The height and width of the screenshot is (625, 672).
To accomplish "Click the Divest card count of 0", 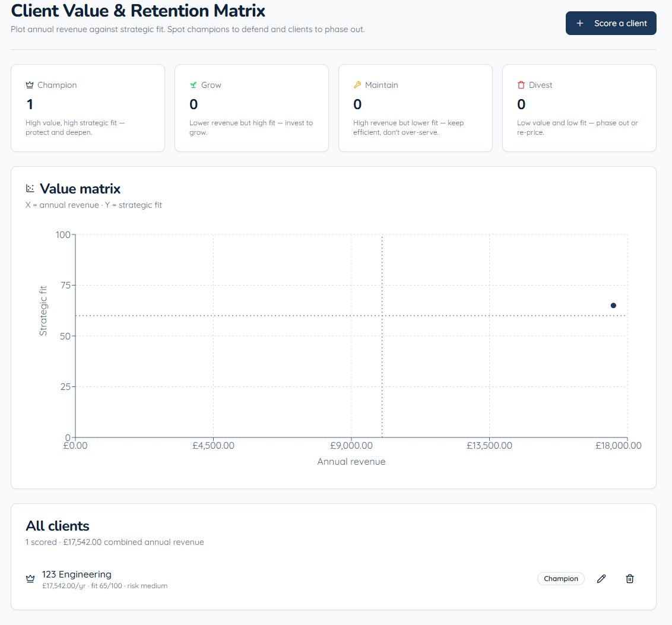I will click(x=521, y=104).
